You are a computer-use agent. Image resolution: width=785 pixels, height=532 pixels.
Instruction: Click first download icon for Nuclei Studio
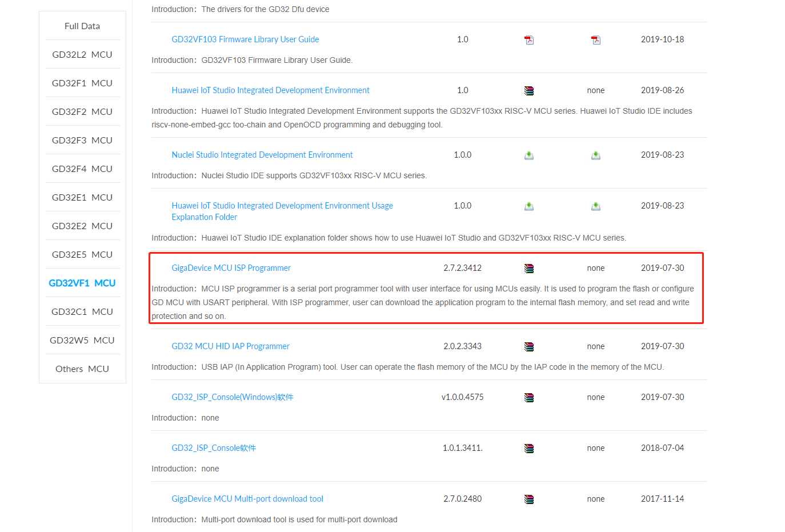(529, 155)
